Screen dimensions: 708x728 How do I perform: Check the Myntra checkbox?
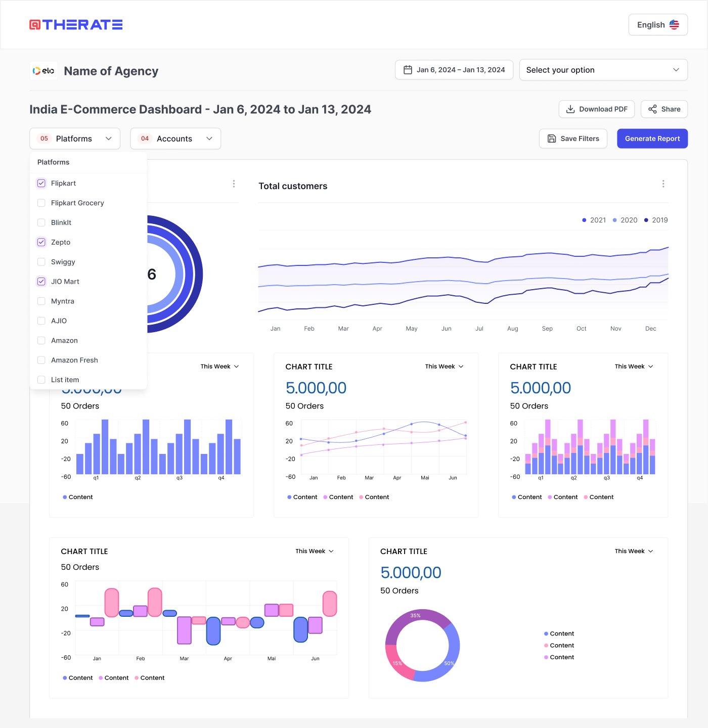[41, 301]
